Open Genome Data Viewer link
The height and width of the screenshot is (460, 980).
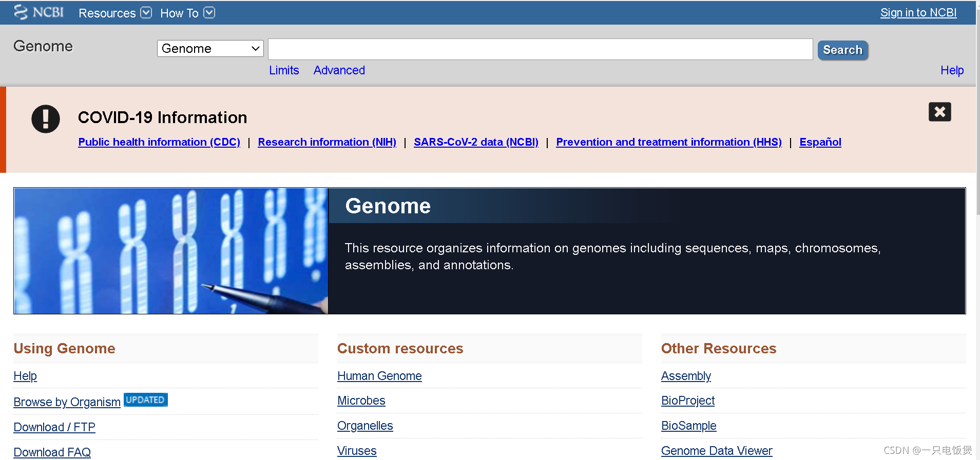pyautogui.click(x=717, y=451)
